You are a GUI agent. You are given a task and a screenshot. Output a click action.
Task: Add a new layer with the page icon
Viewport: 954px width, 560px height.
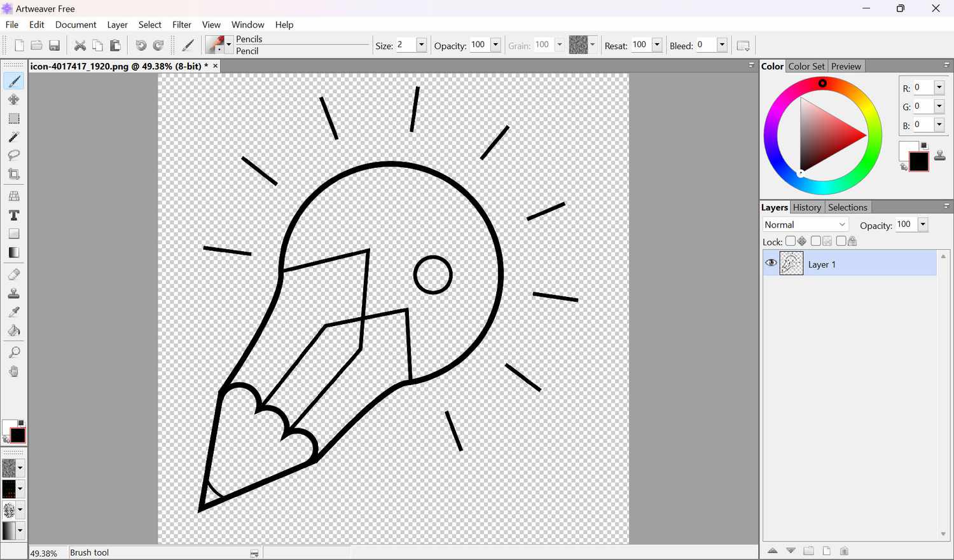pos(826,550)
